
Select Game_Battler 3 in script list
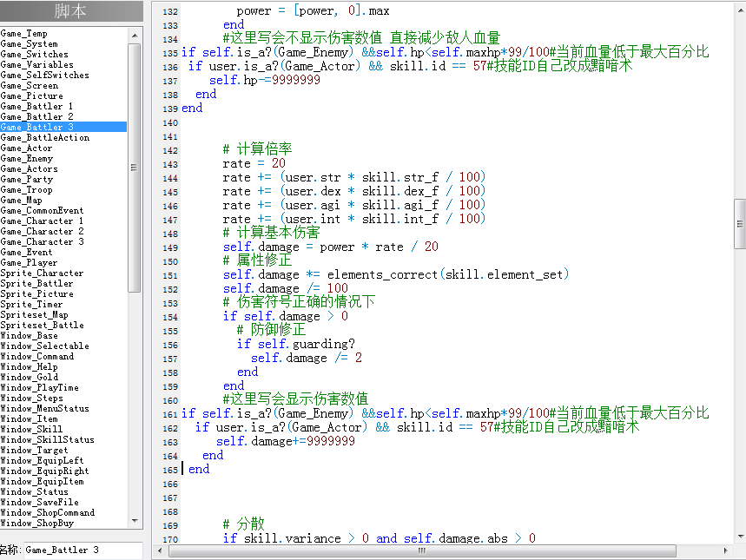63,127
